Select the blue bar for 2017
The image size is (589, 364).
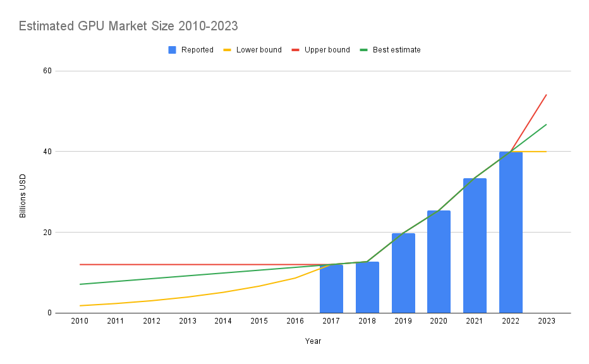[x=331, y=289]
